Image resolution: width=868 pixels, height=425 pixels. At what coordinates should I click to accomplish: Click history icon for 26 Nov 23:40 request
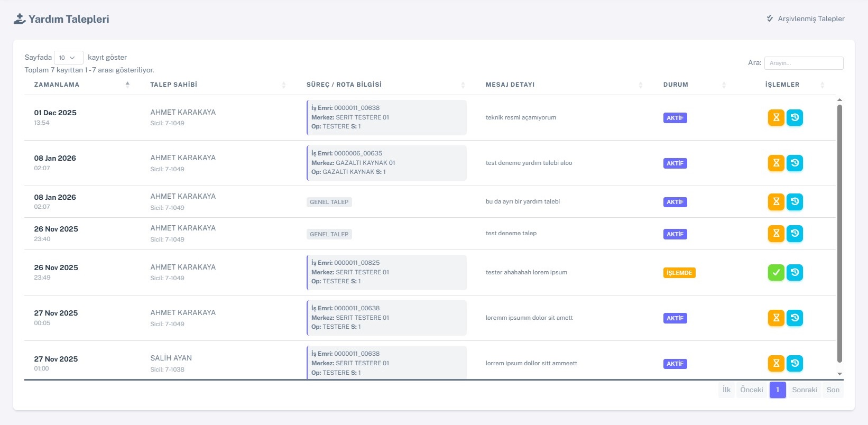[x=795, y=233]
